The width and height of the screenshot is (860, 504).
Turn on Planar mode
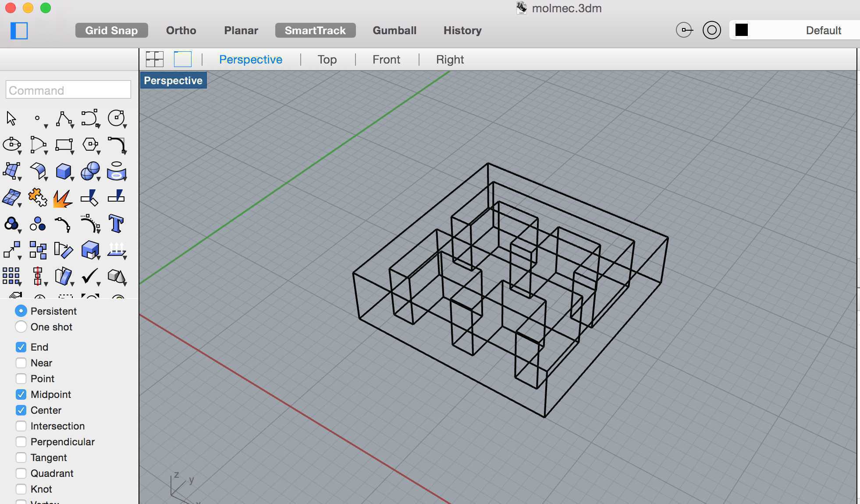point(241,30)
